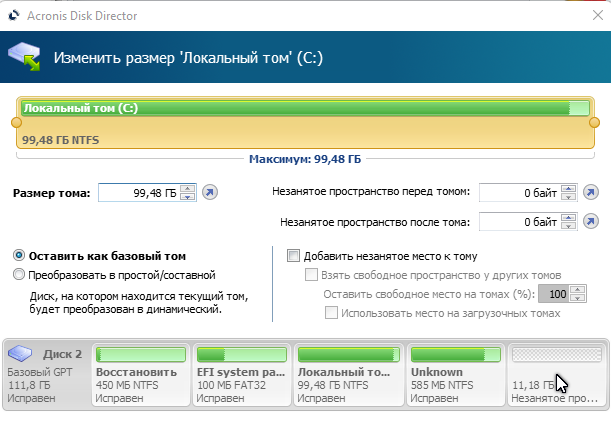Increase free space percentage stepper
The width and height of the screenshot is (611, 422).
pos(577,290)
